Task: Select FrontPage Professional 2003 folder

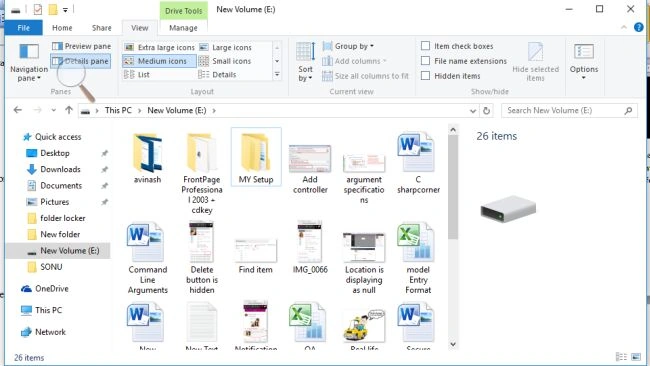Action: coord(201,172)
